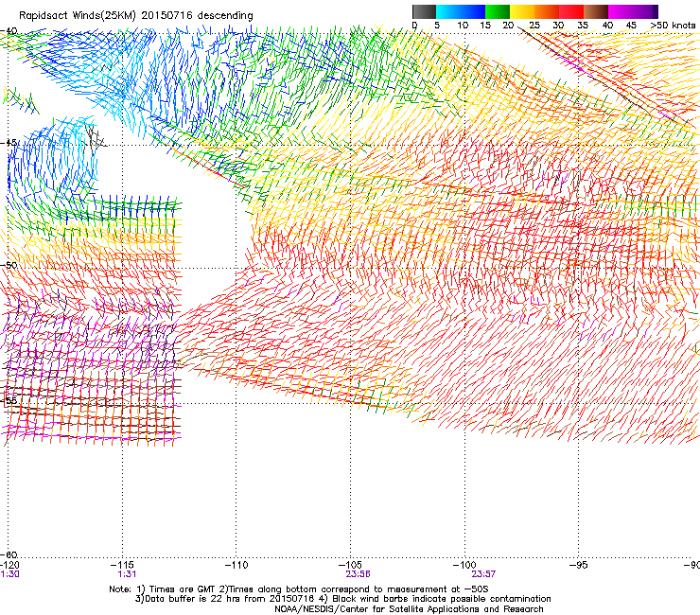Click the legend scale label '35'
The image size is (700, 615).
click(583, 26)
